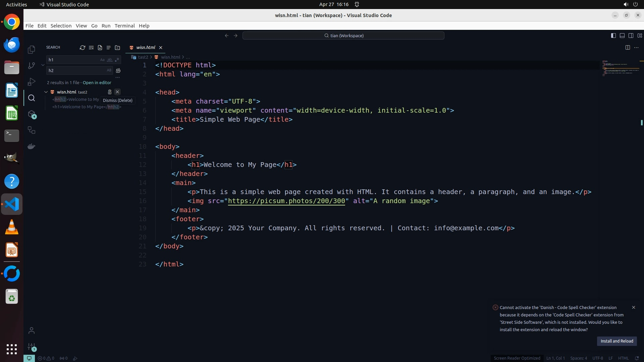Open the Terminal menu
Image resolution: width=644 pixels, height=362 pixels.
click(124, 26)
